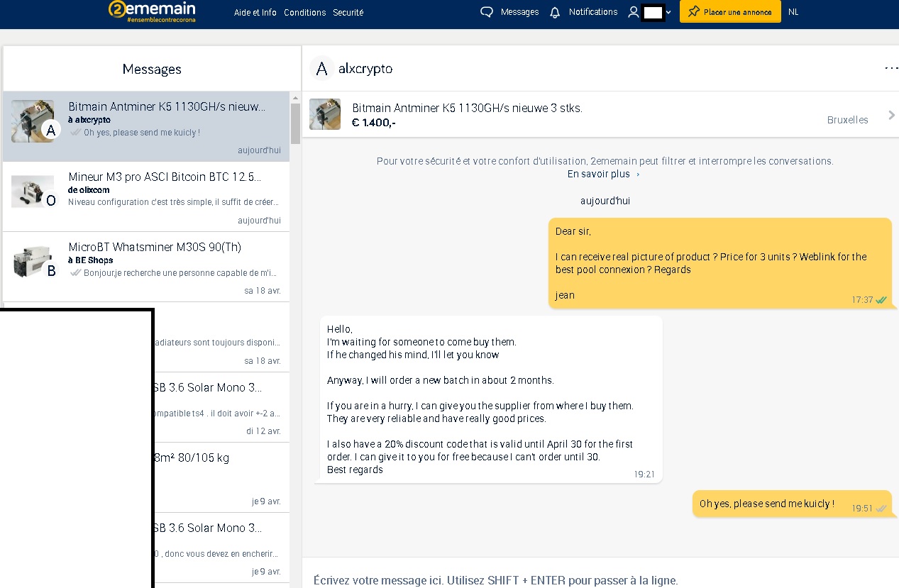Click the 'à alxcrypto' recipient label
The image size is (899, 588).
pos(89,120)
